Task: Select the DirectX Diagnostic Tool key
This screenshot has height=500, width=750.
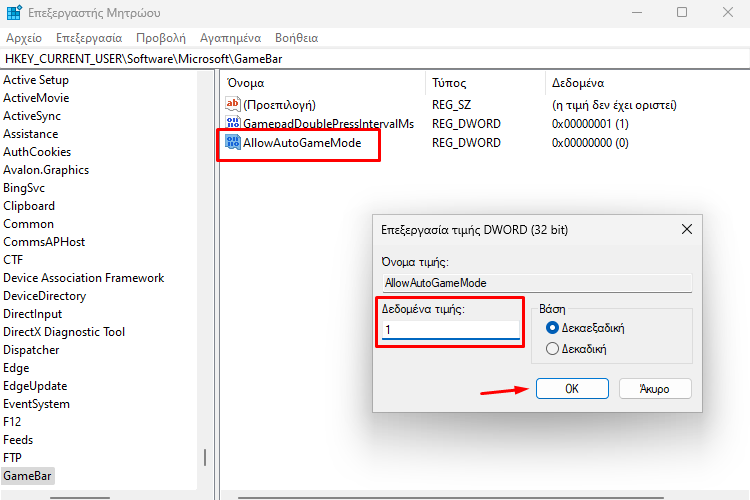Action: click(64, 332)
